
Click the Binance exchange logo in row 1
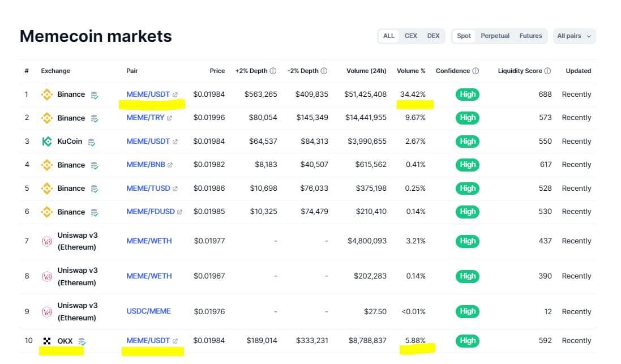[46, 94]
